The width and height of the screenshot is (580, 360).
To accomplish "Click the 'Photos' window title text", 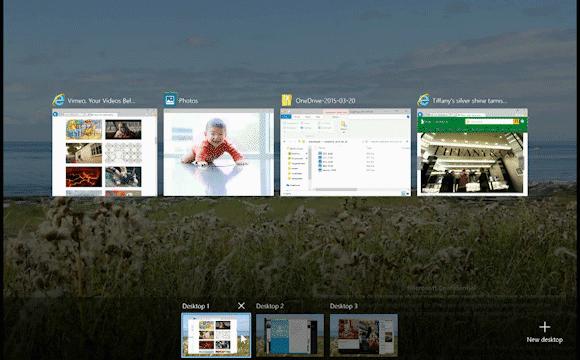I will (188, 101).
